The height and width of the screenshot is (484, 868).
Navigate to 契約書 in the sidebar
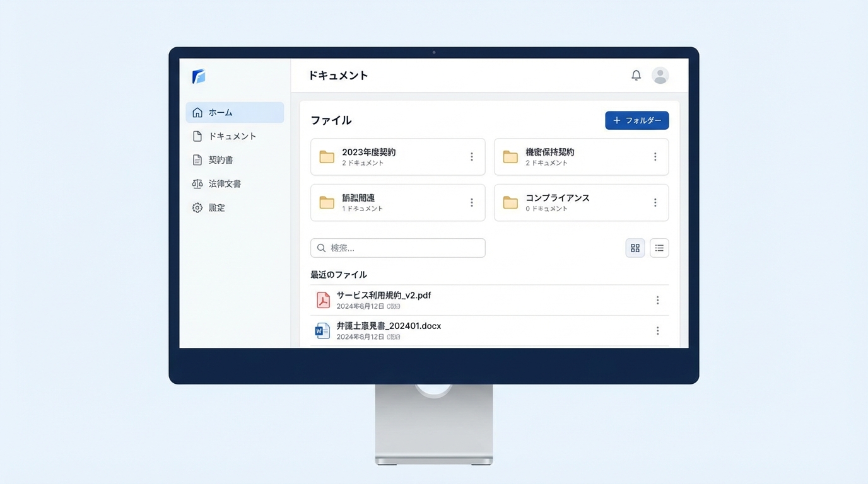[x=222, y=159]
